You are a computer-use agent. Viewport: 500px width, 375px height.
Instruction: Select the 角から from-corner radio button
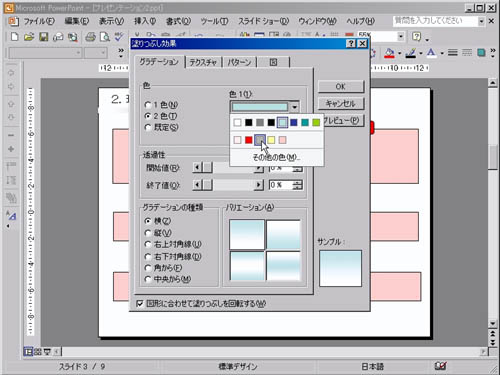(148, 268)
